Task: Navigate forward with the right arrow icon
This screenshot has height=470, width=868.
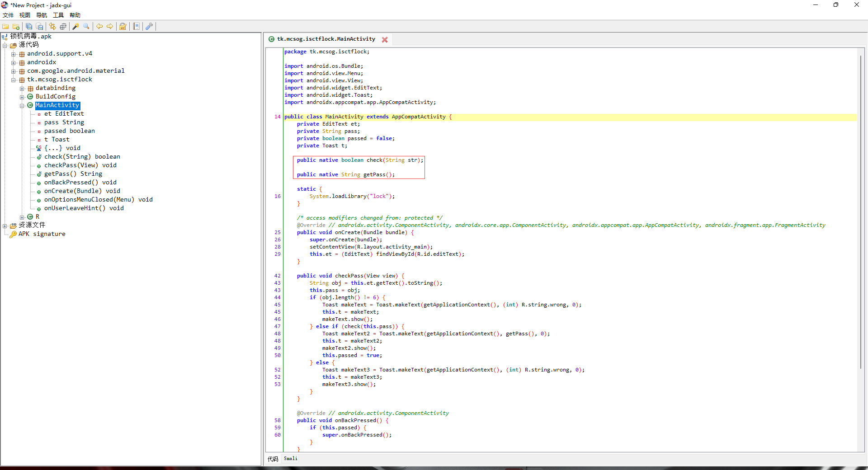Action: [x=110, y=27]
